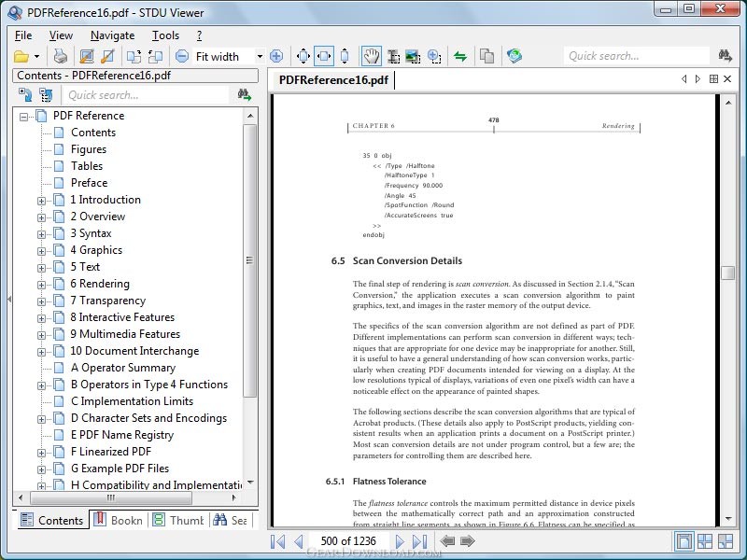The image size is (747, 560).
Task: Click the contents tree horizontal scrollbar thumb
Action: point(111,498)
